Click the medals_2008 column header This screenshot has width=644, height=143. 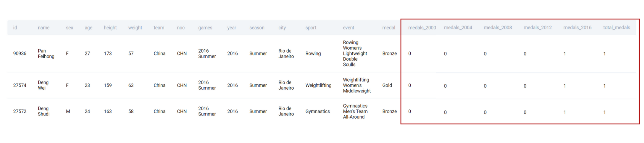click(x=498, y=28)
